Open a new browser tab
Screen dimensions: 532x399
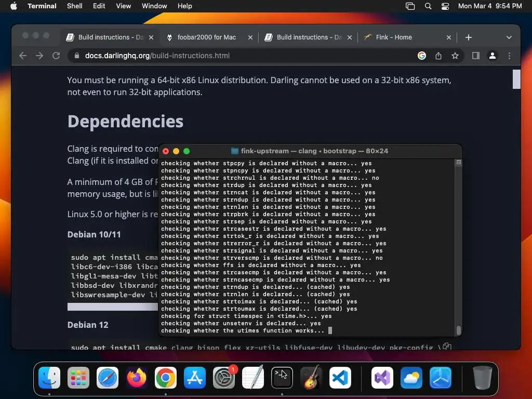tap(469, 37)
